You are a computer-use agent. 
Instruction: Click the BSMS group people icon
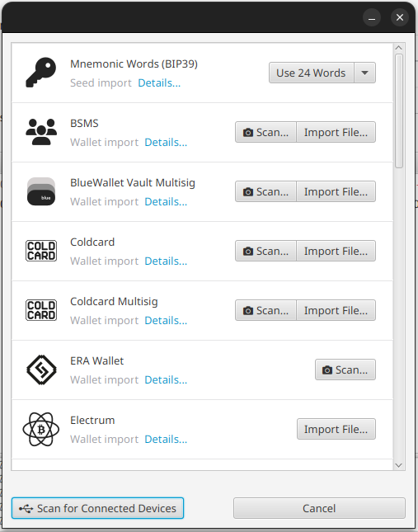click(41, 132)
